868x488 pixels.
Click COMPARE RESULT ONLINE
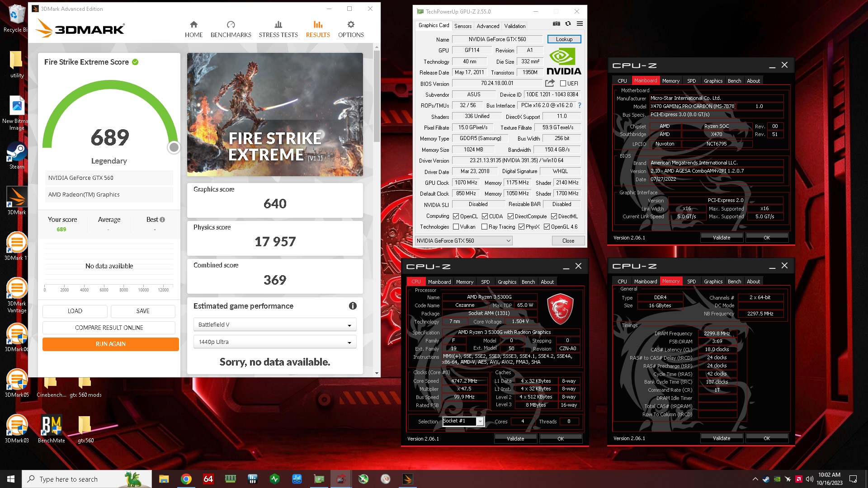pos(109,328)
